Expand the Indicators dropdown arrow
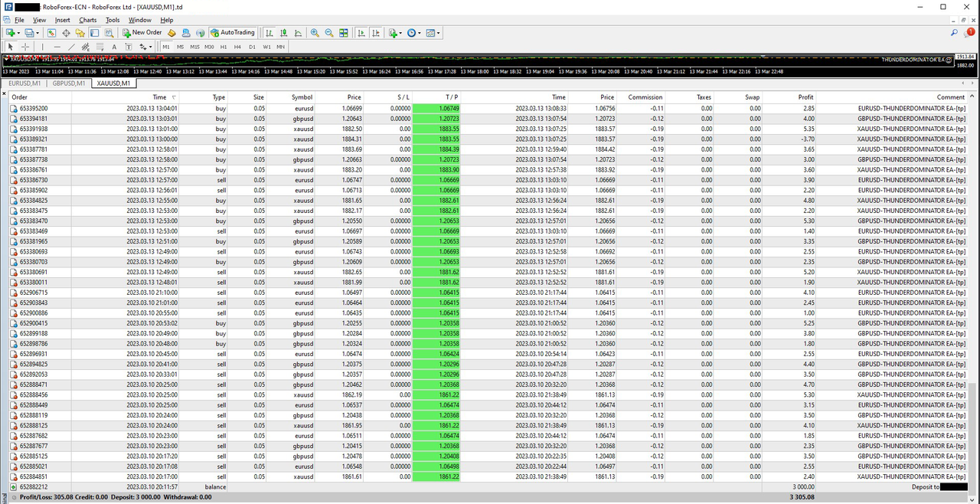Screen dimensions: 980x504 coord(400,33)
